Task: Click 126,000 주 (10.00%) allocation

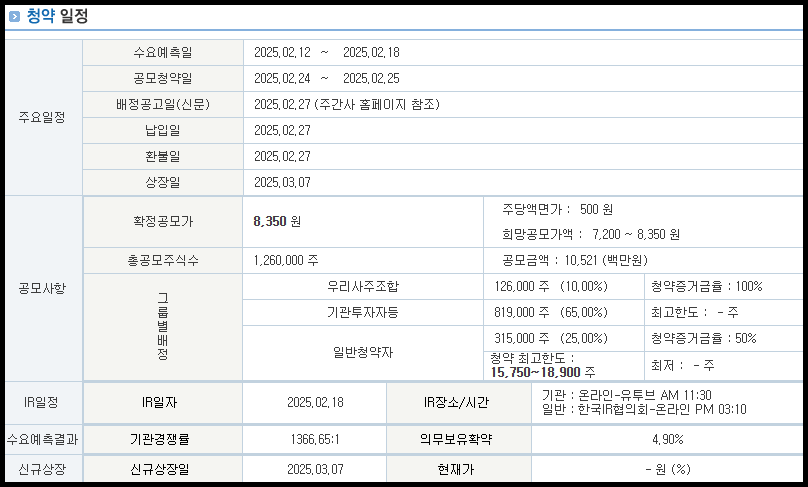Action: coord(551,287)
